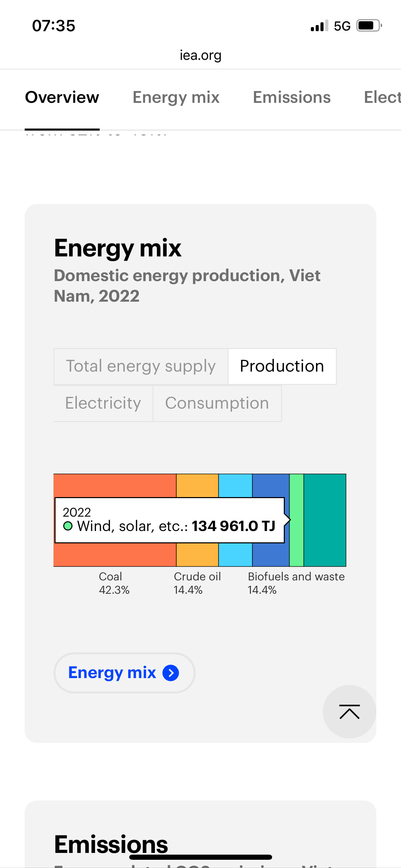Tap the battery icon in status bar
Image resolution: width=401 pixels, height=868 pixels.
point(369,26)
